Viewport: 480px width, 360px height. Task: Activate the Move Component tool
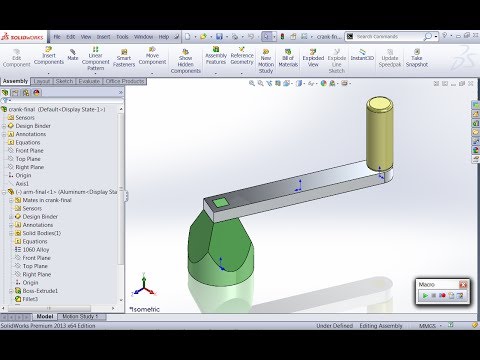click(152, 56)
